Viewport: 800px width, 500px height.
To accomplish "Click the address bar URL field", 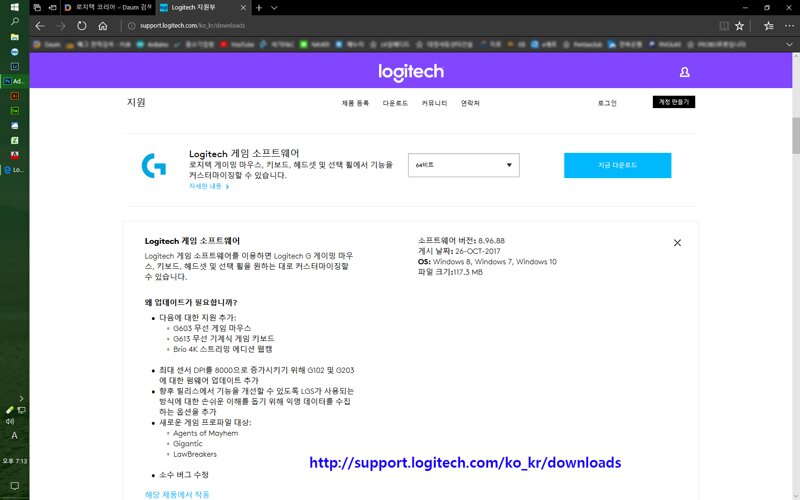I will [192, 26].
